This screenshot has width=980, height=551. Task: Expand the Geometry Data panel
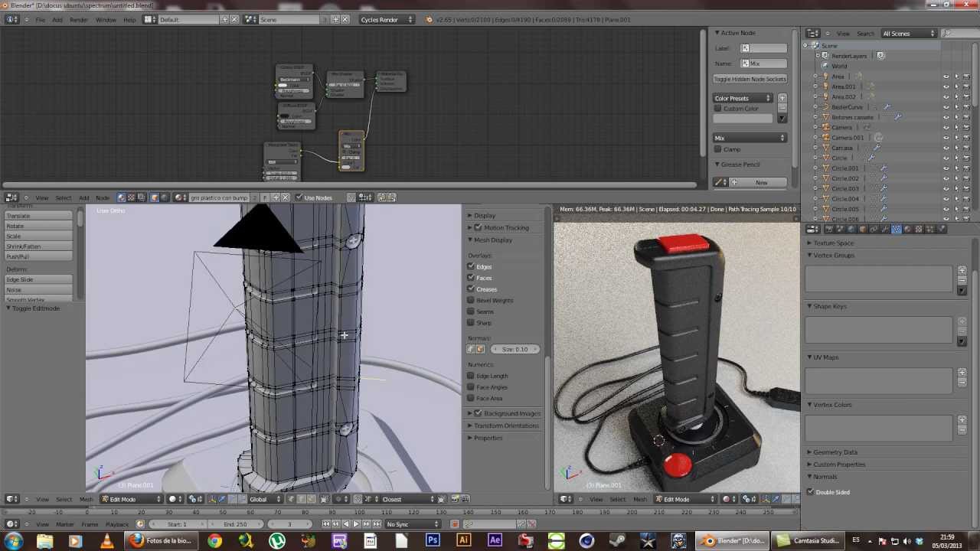click(x=835, y=452)
